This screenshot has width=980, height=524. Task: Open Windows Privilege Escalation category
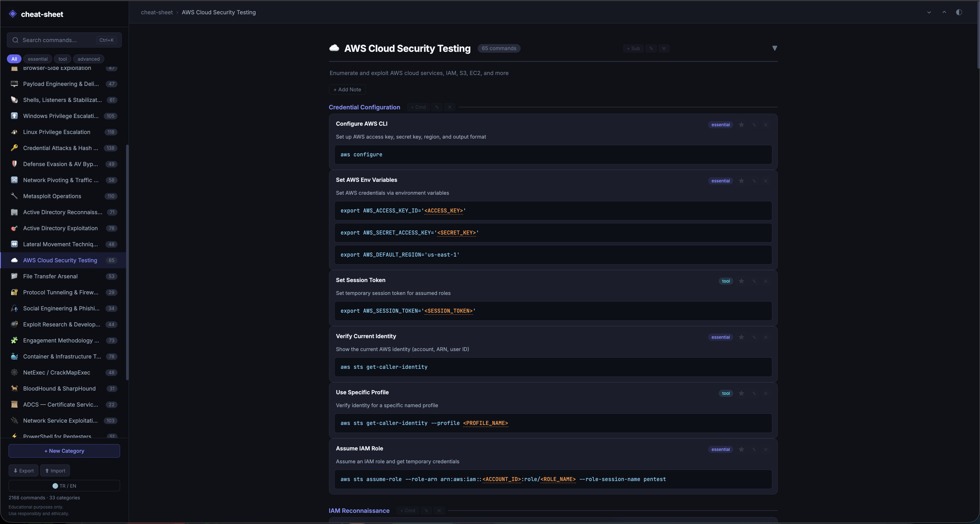click(x=63, y=116)
